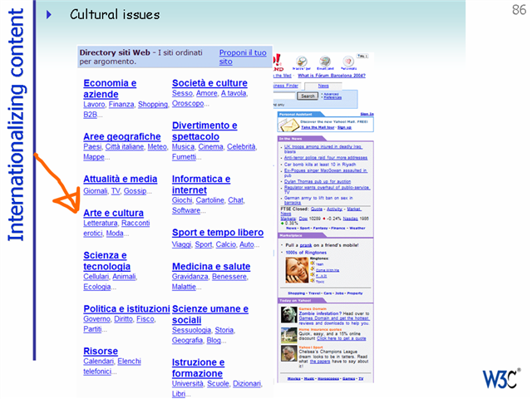Switch to the News search tab
The image size is (532, 399).
coord(323,86)
